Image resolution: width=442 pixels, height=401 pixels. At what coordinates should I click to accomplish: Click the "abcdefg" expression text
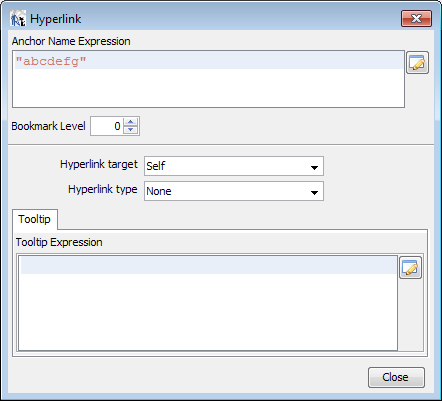[x=51, y=61]
